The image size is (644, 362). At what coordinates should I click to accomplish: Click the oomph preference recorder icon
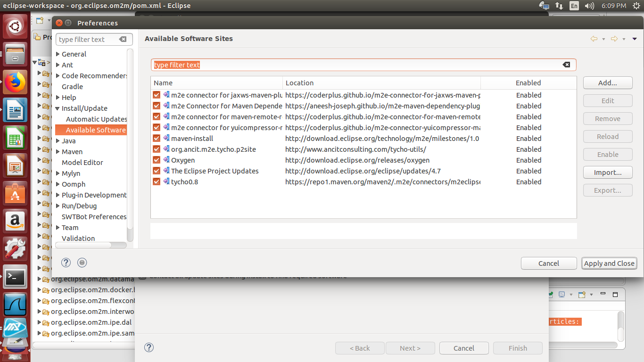point(82,263)
